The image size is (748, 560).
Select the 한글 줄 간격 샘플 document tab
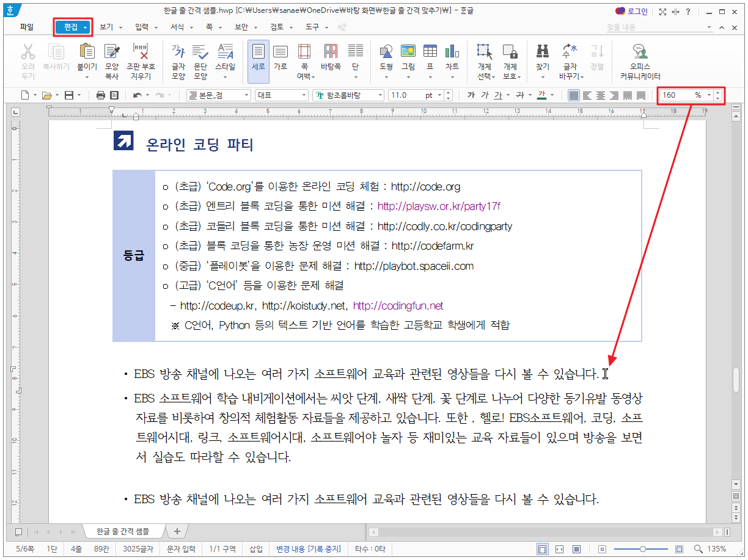click(x=122, y=531)
